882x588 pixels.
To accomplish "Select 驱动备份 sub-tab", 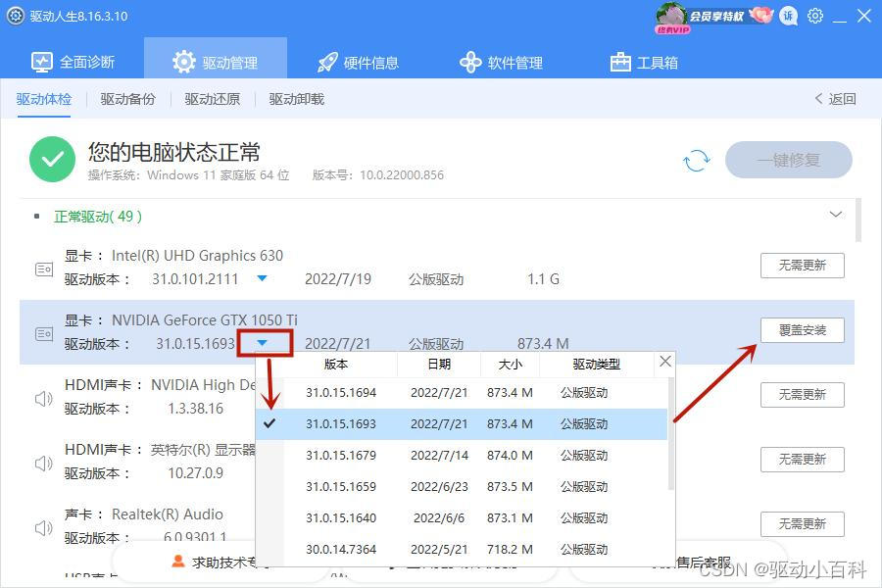I will pos(127,99).
